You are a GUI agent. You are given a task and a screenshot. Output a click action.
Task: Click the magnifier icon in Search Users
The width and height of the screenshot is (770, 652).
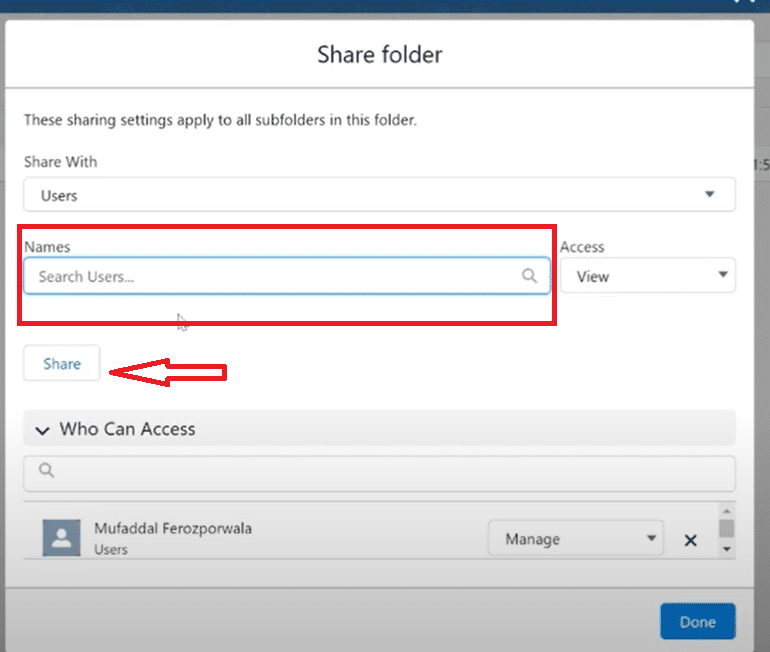(529, 275)
